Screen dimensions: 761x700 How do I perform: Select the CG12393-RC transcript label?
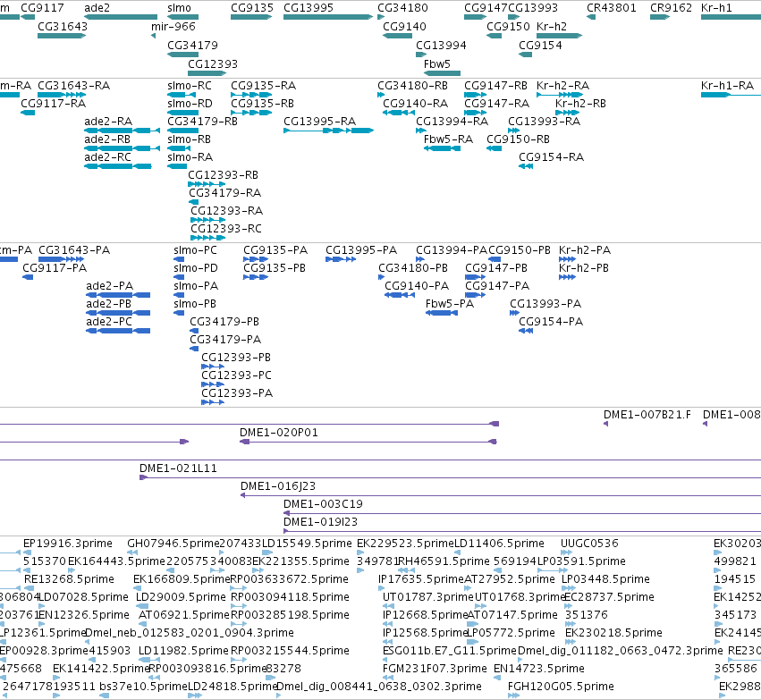click(226, 229)
